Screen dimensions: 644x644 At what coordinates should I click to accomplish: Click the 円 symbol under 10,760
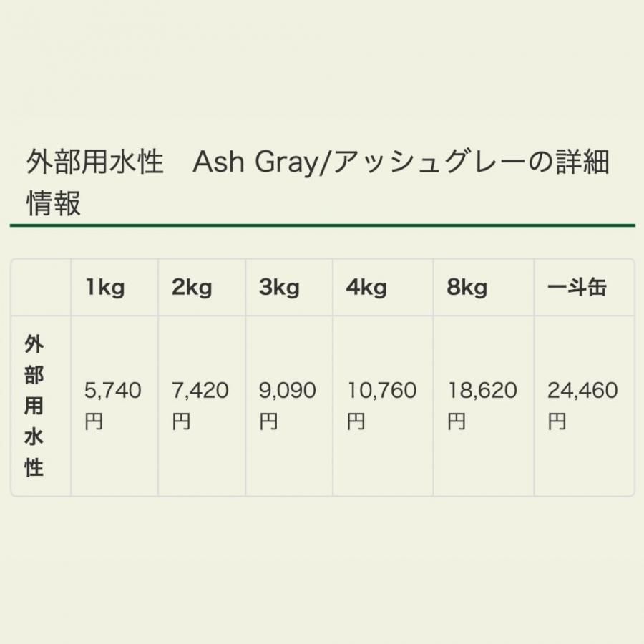[356, 421]
